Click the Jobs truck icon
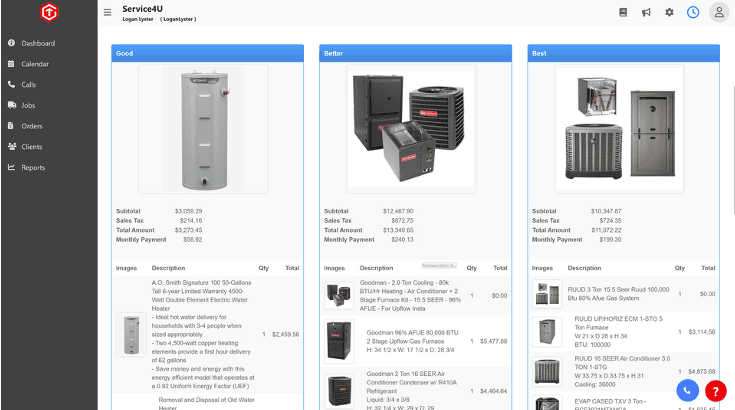Image resolution: width=735 pixels, height=410 pixels. point(12,105)
